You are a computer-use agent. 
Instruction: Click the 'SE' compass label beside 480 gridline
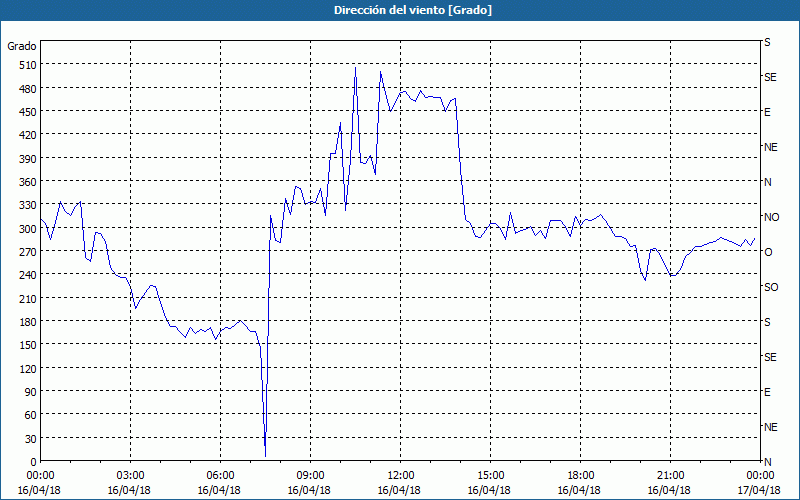770,77
